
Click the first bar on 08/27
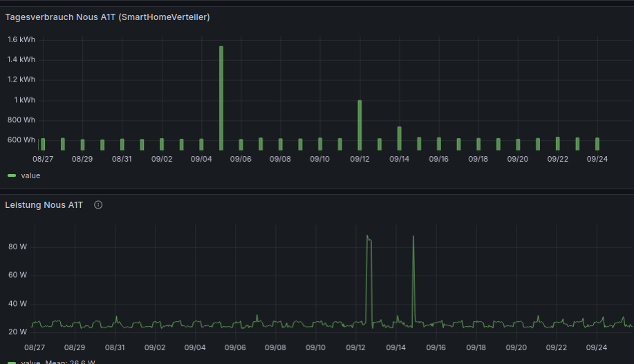coord(43,144)
